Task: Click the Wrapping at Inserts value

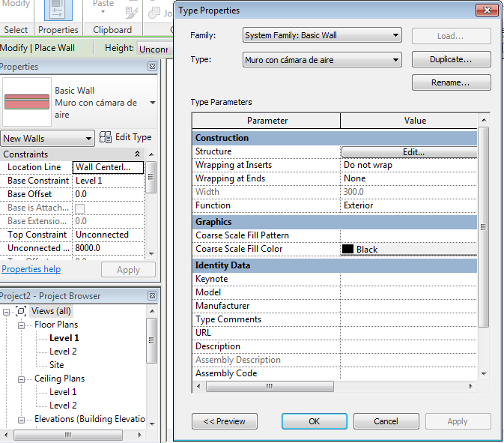Action: (x=409, y=165)
